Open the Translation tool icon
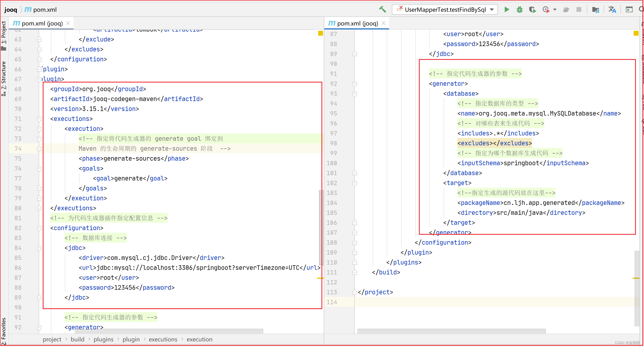Screen dimensions: 644x347 [612, 9]
